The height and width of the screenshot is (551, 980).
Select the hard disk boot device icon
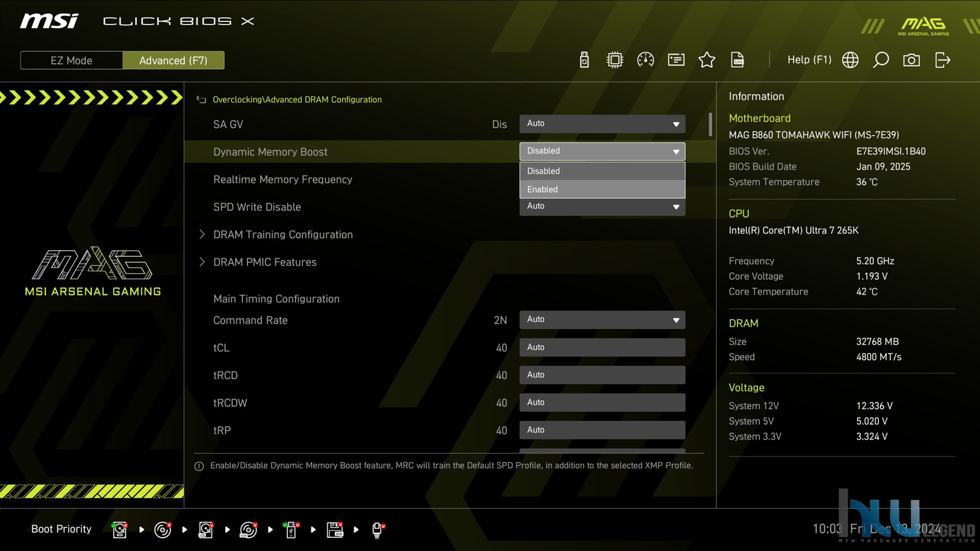tap(120, 529)
